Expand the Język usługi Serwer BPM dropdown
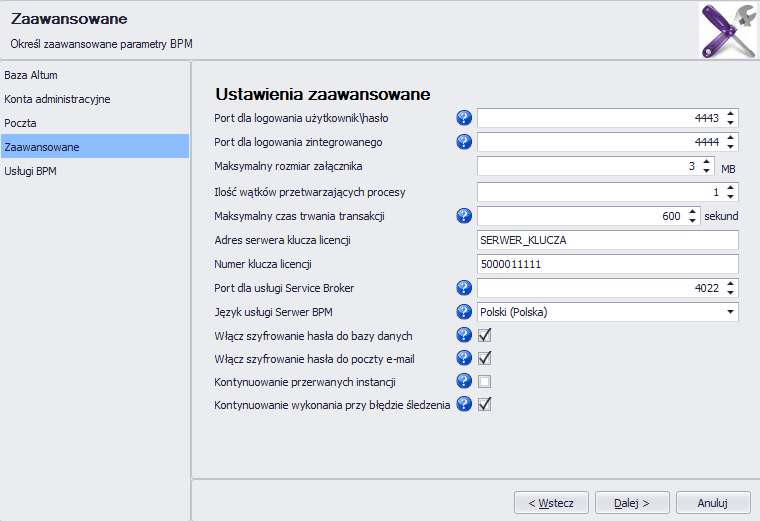 pyautogui.click(x=730, y=312)
